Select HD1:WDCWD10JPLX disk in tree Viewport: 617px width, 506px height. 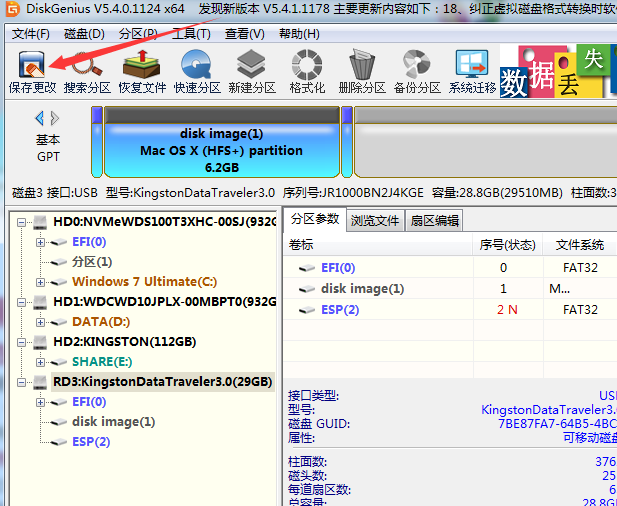(x=164, y=302)
